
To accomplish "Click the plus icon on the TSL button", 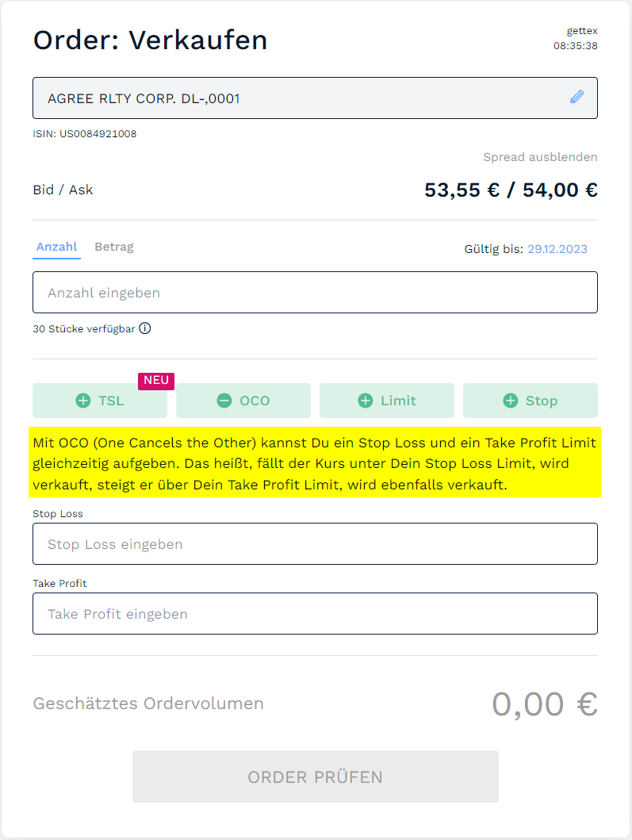I will [82, 401].
